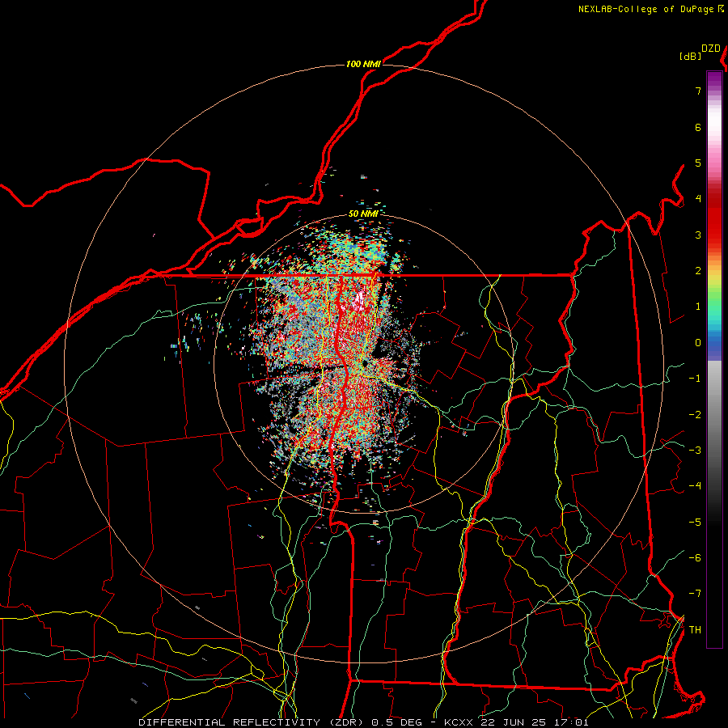Click the 22 JUN 25 date stamp

coord(513,722)
